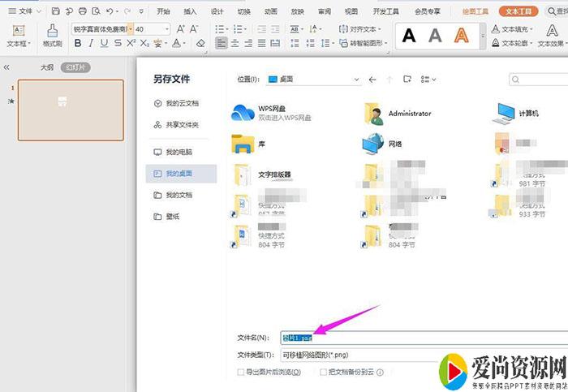Open the 计算机 (Computer) icon

click(506, 113)
